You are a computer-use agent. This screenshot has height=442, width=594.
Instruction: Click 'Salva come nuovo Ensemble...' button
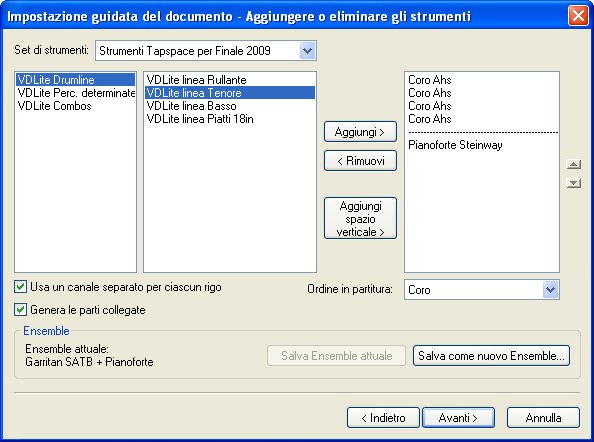[x=491, y=356]
